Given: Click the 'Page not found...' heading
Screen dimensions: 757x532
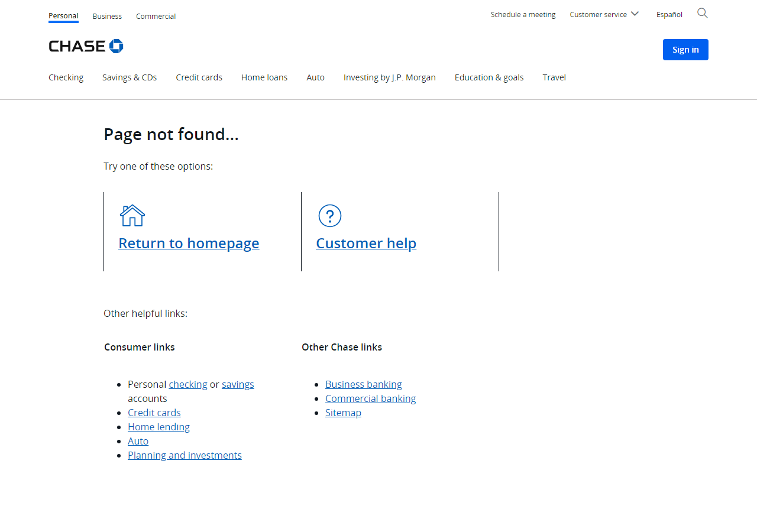Looking at the screenshot, I should (x=171, y=134).
